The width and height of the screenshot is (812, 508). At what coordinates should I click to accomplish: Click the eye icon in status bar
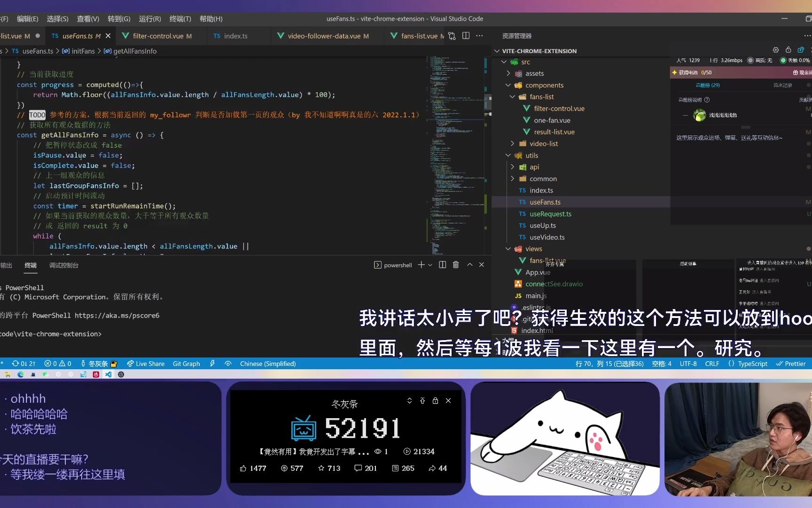tap(228, 364)
